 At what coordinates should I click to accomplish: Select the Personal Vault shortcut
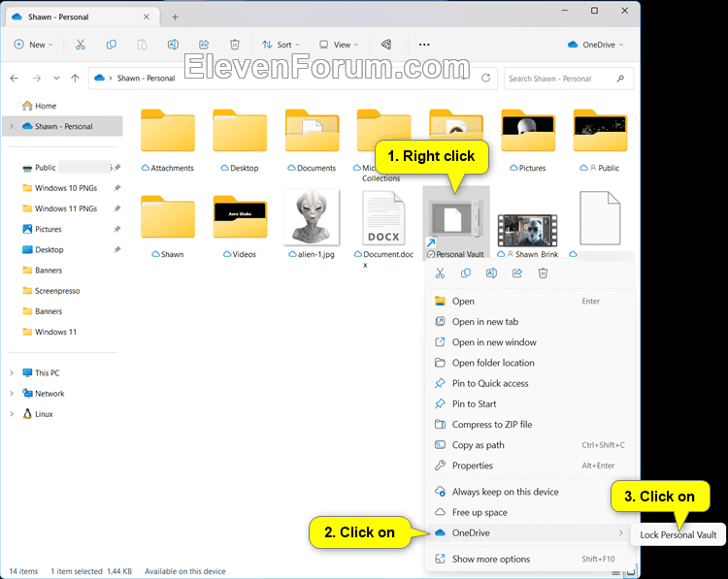click(456, 223)
